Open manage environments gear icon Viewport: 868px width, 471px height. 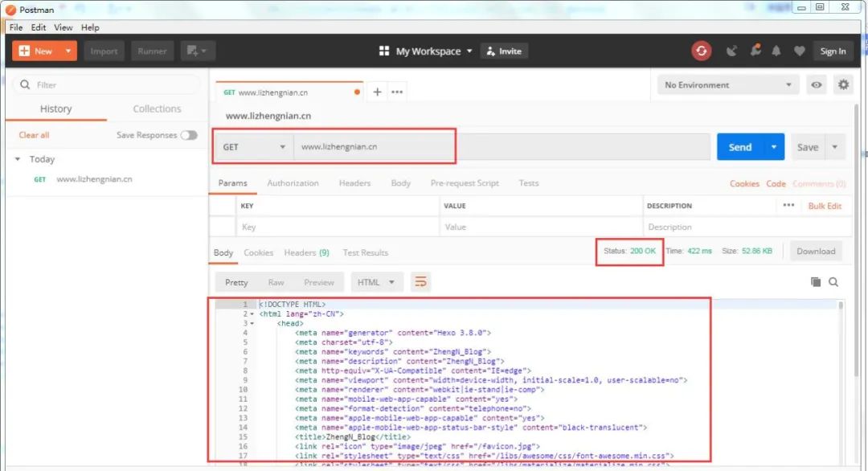pyautogui.click(x=843, y=84)
